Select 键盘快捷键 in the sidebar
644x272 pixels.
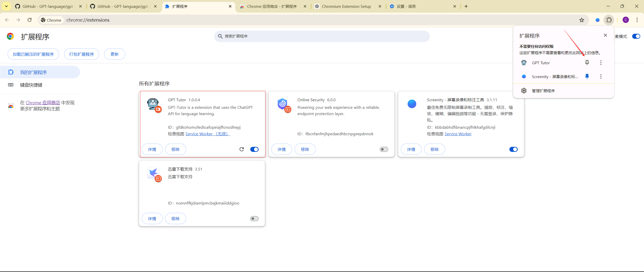click(x=31, y=85)
